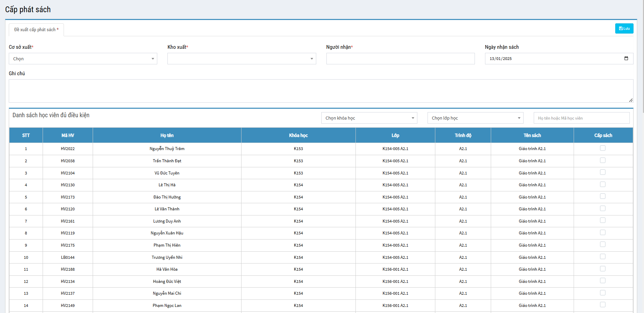Focus the student name search box
644x313 pixels.
[581, 118]
